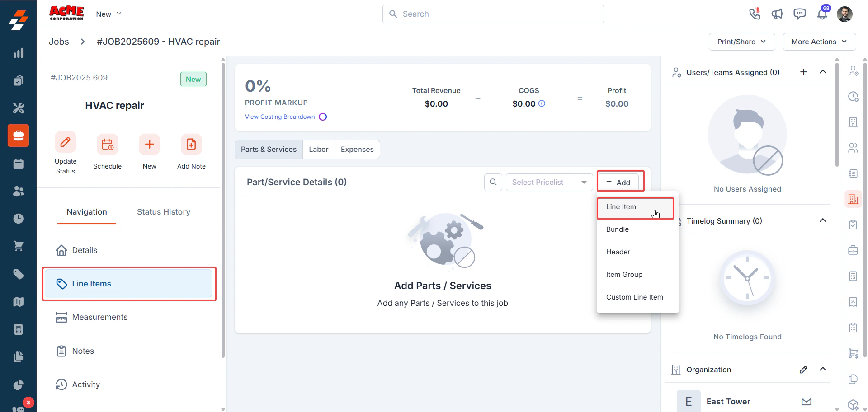Image resolution: width=868 pixels, height=412 pixels.
Task: Open the clipboard check icon in right rail
Action: point(853,225)
